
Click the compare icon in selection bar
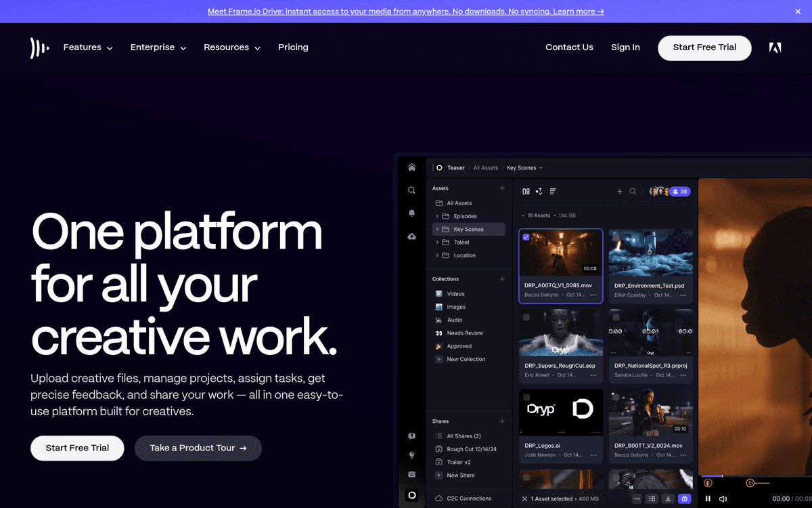[x=652, y=499]
